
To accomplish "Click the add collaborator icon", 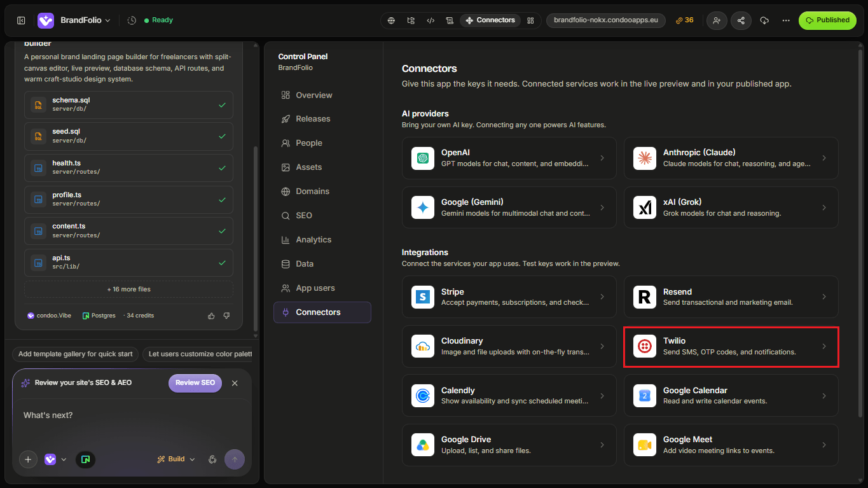I will 717,20.
